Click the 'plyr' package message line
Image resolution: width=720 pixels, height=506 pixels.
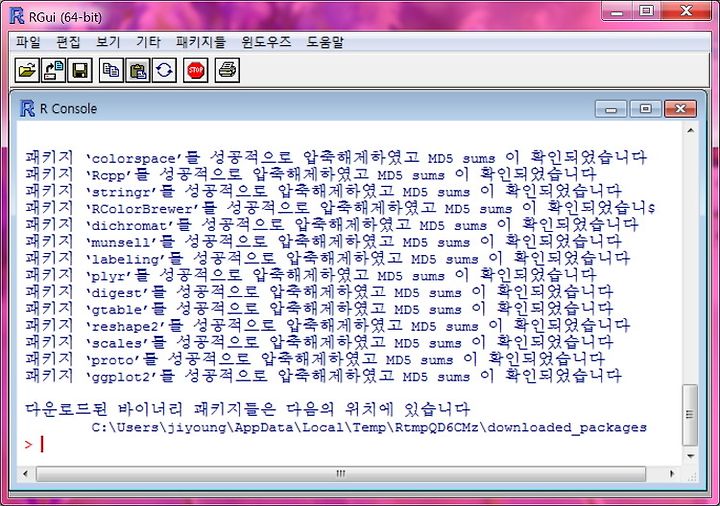[x=310, y=275]
